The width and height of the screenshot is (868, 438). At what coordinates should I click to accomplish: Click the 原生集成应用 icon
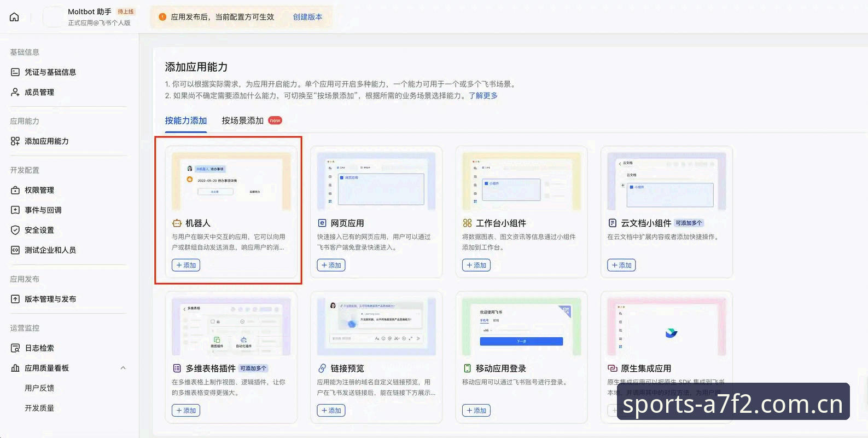click(613, 368)
